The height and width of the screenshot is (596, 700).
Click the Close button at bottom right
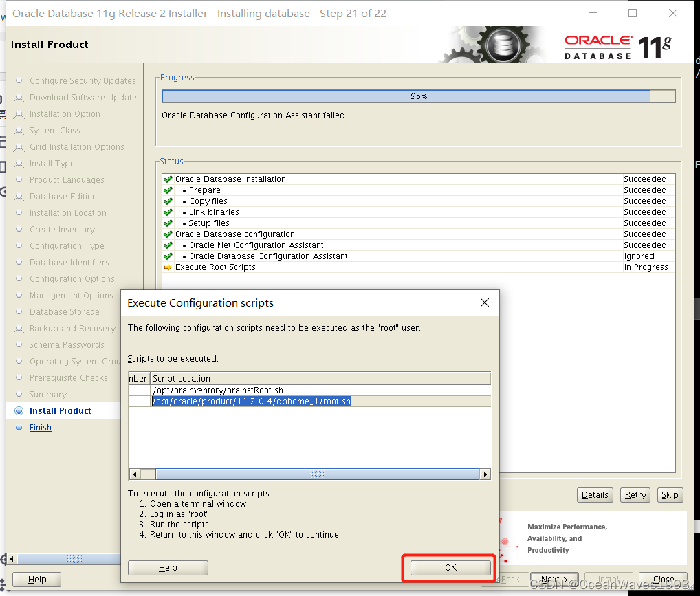[x=663, y=579]
